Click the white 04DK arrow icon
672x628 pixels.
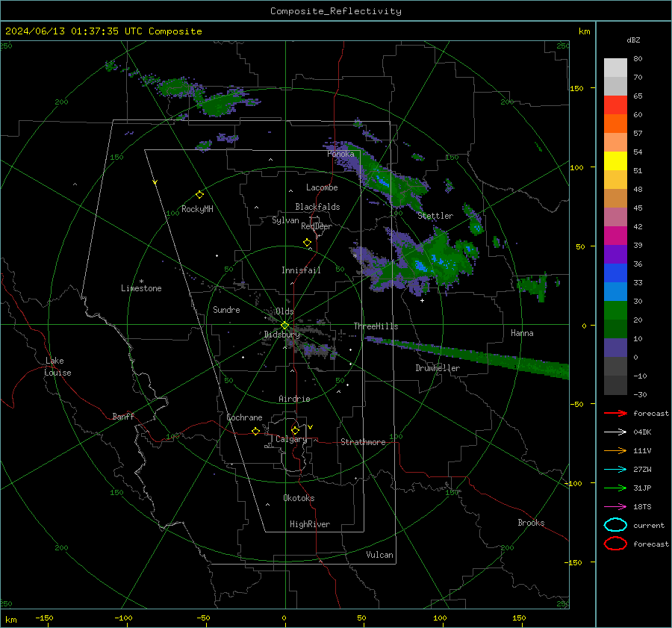615,432
